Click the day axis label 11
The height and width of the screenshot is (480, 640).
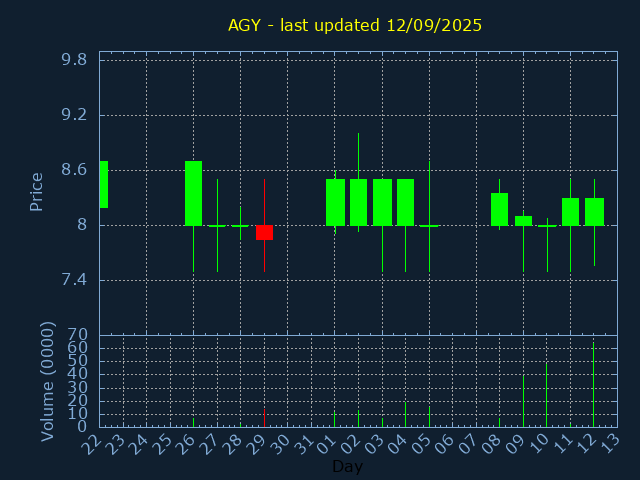pyautogui.click(x=562, y=444)
